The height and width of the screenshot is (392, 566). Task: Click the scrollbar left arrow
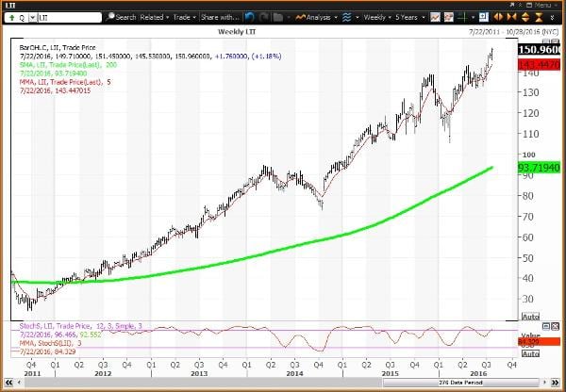pos(18,383)
